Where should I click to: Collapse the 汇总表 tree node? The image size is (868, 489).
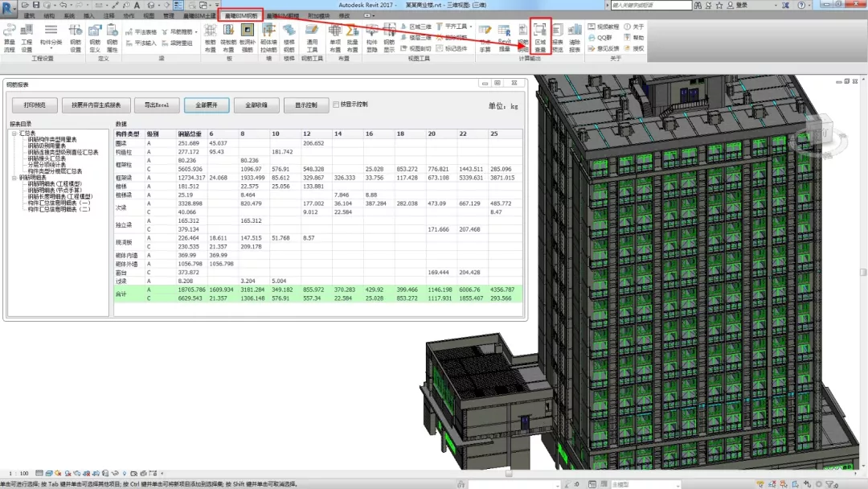coord(14,134)
